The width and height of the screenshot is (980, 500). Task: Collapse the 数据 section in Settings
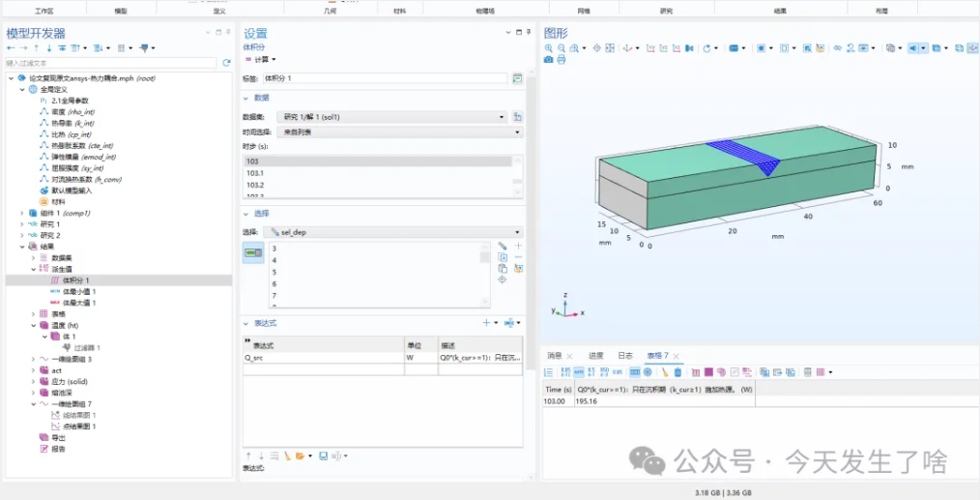pos(246,99)
